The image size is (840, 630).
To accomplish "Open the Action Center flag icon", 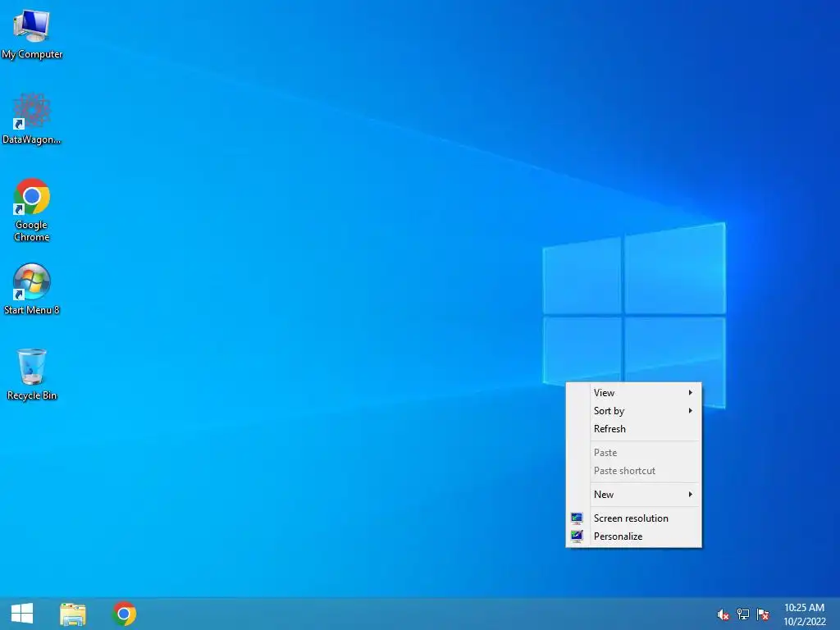I will [x=763, y=614].
